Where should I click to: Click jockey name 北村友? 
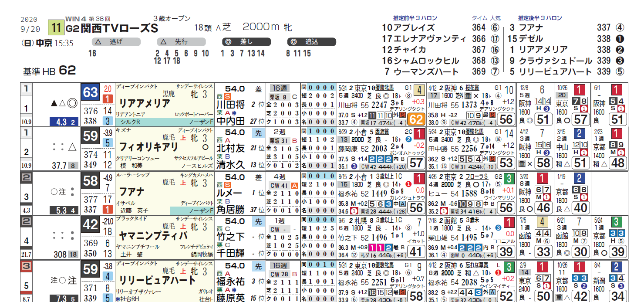click(230, 149)
